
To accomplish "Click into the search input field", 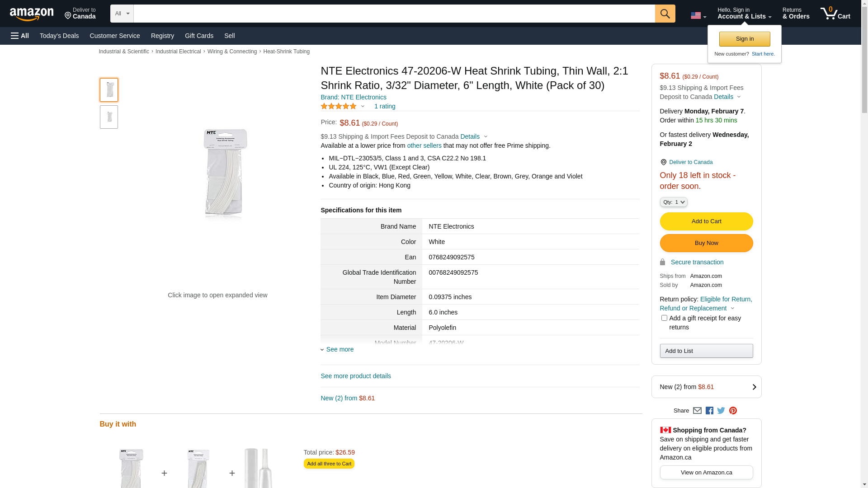I will (394, 14).
